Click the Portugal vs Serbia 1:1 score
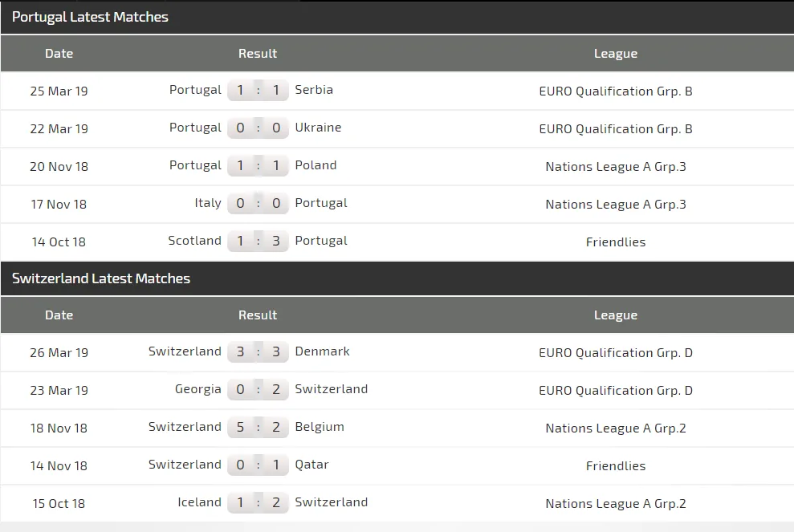794x532 pixels. tap(258, 91)
